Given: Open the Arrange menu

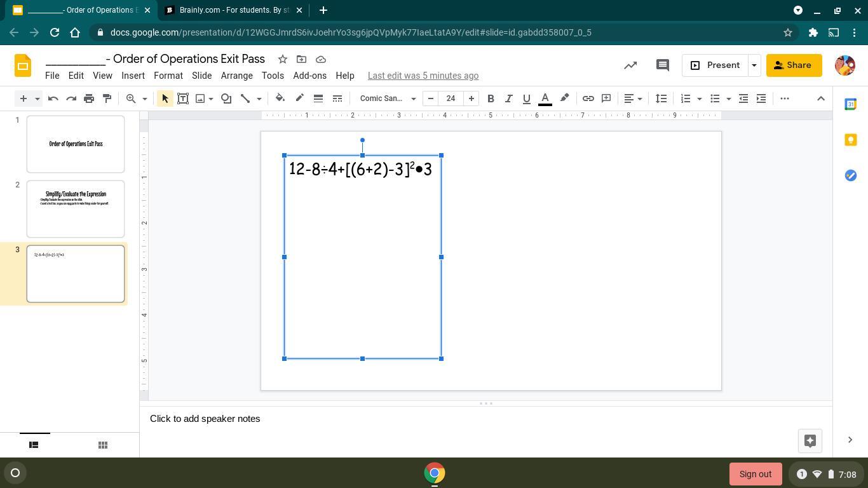Looking at the screenshot, I should tap(236, 76).
